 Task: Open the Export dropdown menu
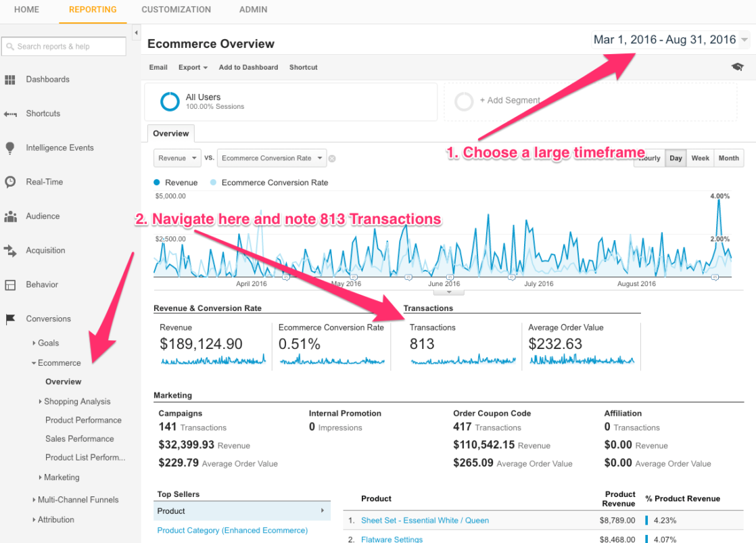coord(193,68)
